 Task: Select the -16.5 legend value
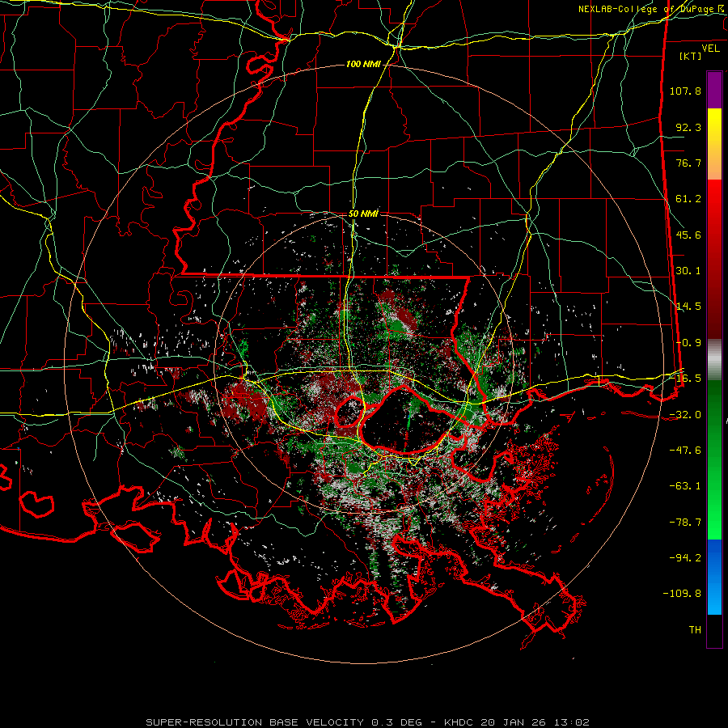pyautogui.click(x=685, y=379)
